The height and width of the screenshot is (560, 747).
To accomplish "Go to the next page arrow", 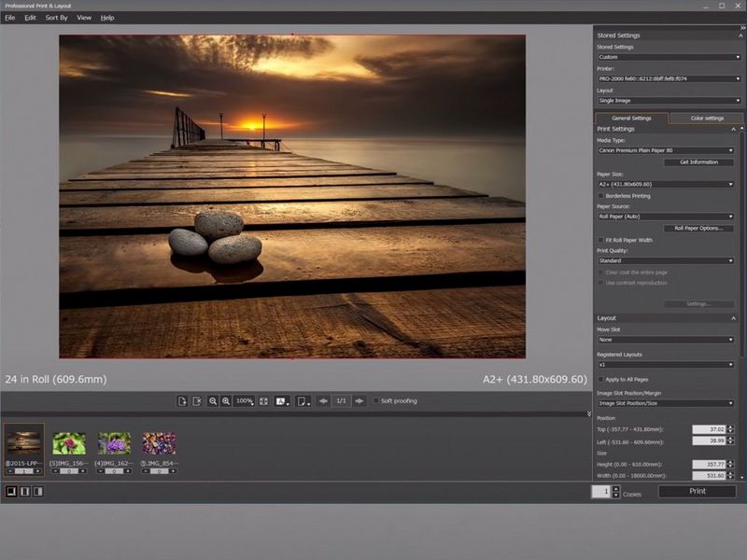I will (x=359, y=400).
